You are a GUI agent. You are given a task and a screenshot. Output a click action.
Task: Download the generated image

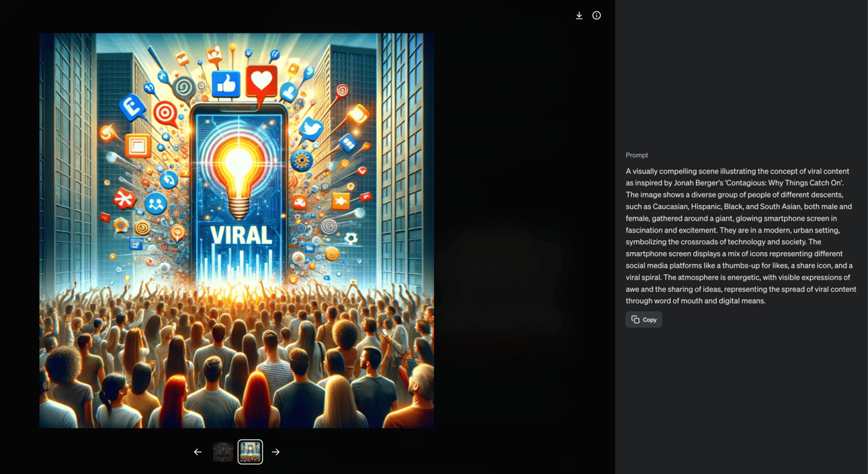click(x=579, y=15)
